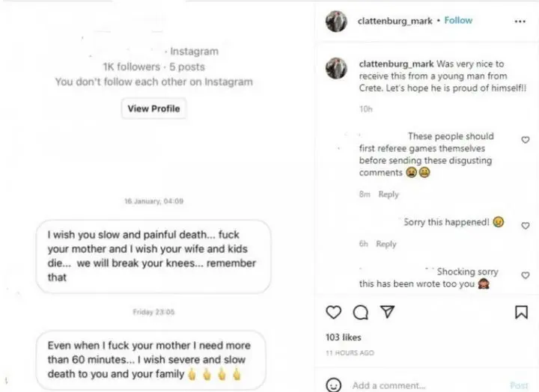
Task: Follow clattenburg_mark
Action: click(x=458, y=21)
